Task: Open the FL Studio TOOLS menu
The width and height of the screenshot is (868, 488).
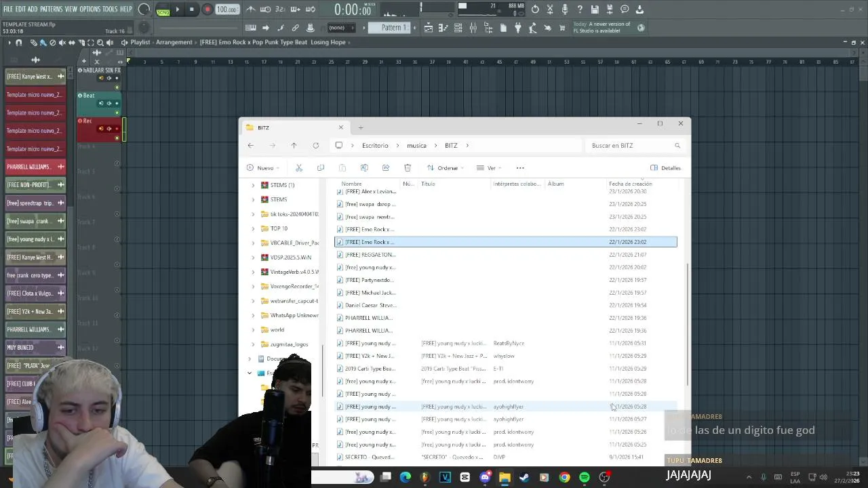Action: point(110,9)
